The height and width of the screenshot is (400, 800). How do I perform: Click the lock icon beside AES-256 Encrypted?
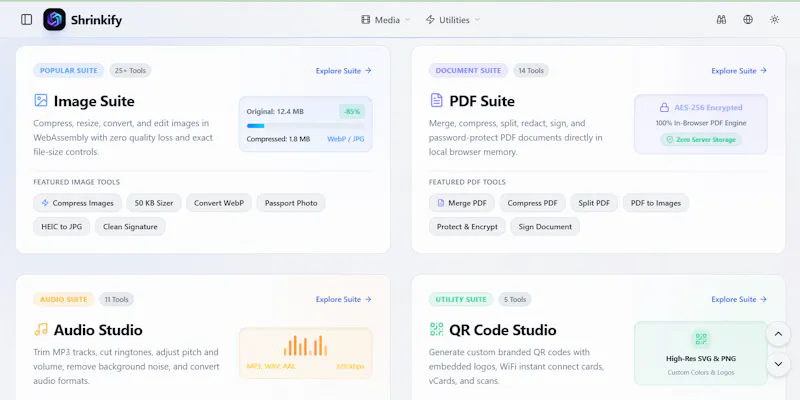(x=664, y=108)
